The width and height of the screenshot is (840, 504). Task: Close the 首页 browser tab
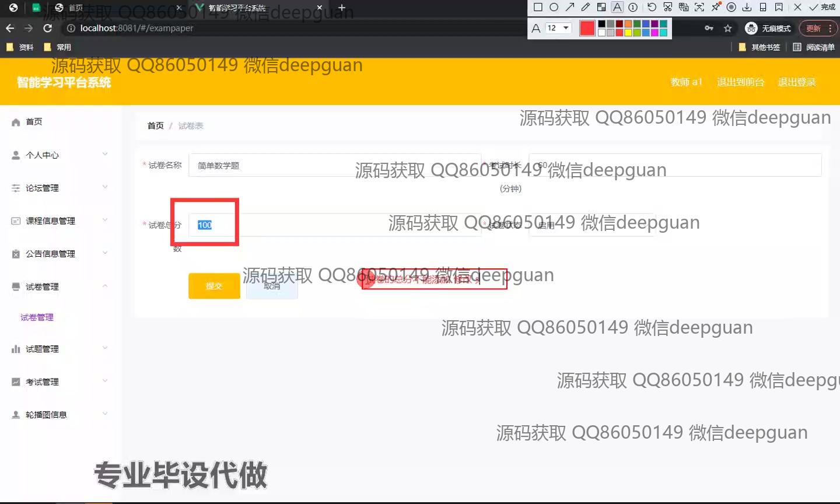coord(178,8)
